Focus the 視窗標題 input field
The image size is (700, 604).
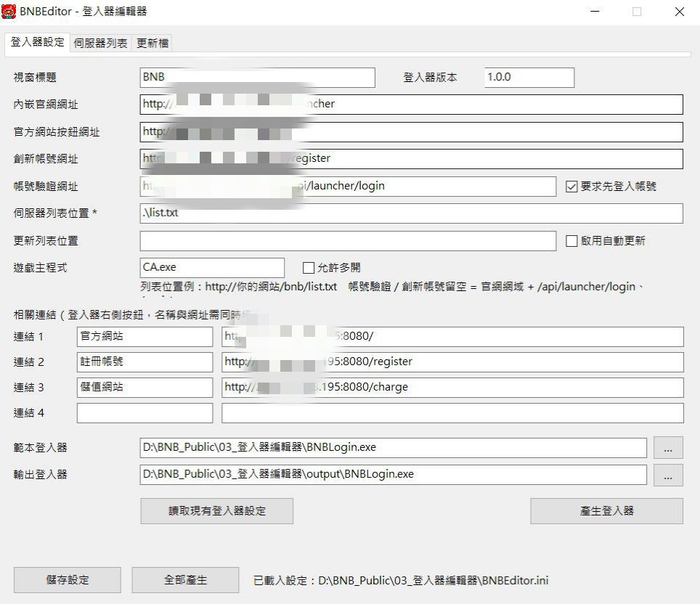pyautogui.click(x=258, y=78)
